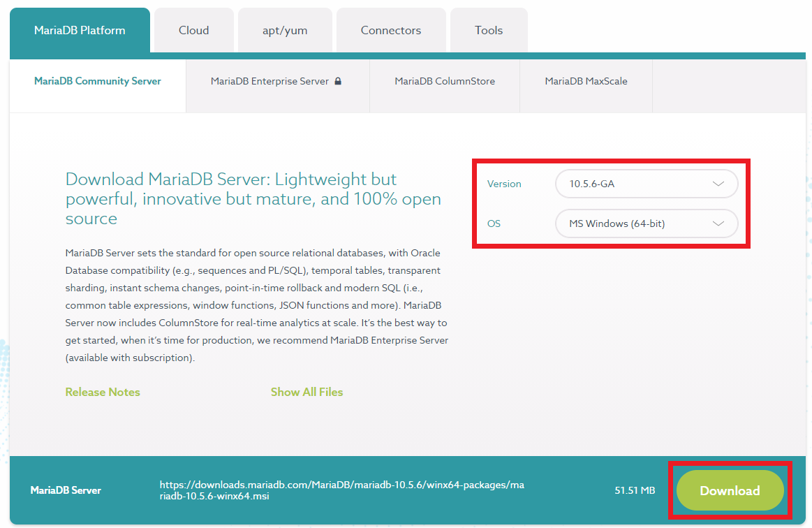Click the OS field label
The image size is (812, 528).
pyautogui.click(x=494, y=224)
